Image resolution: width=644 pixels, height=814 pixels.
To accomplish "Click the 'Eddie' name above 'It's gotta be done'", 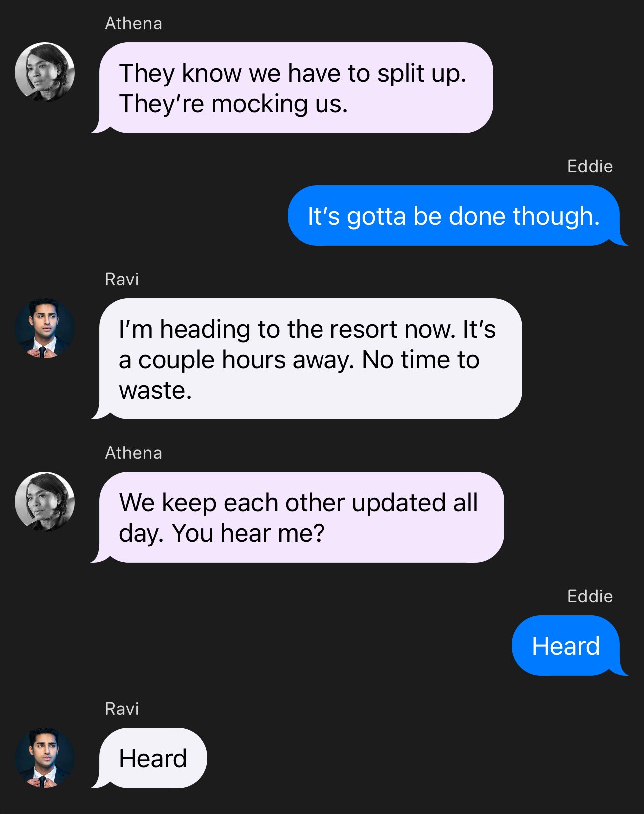I will (x=590, y=166).
